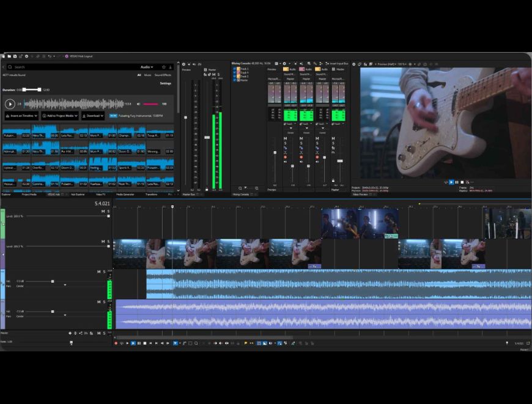Filter results by Sound Effects
532x404 pixels.
point(163,75)
